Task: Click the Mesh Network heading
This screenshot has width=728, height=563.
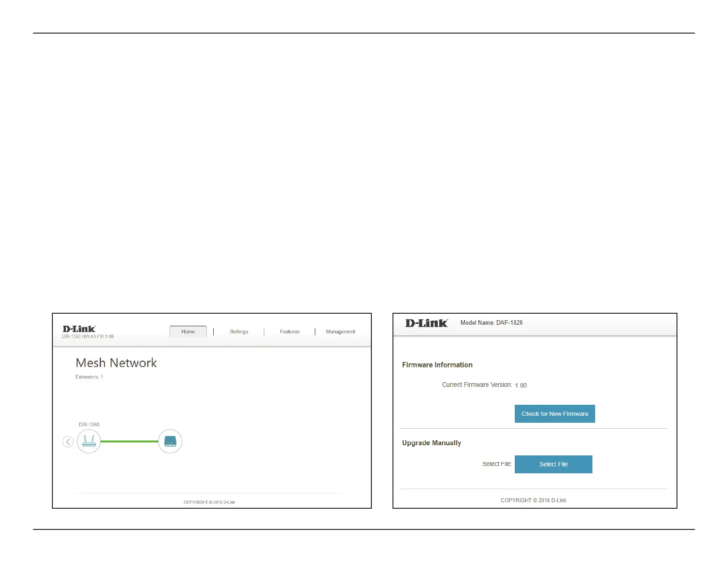Action: [x=116, y=363]
